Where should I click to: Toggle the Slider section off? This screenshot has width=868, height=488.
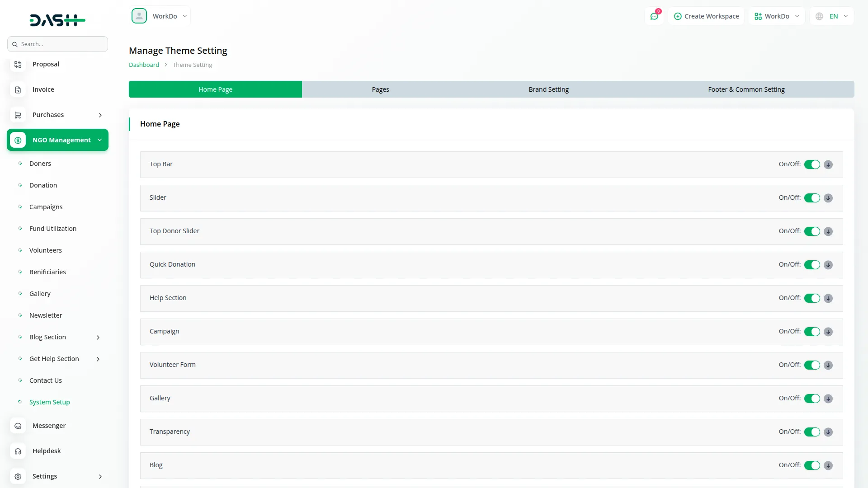click(811, 198)
